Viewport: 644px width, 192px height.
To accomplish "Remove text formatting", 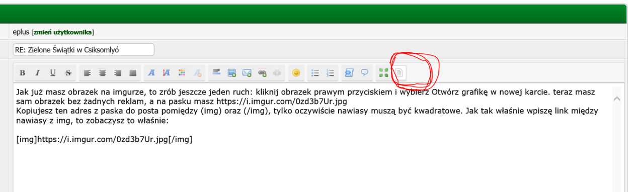I will [198, 73].
